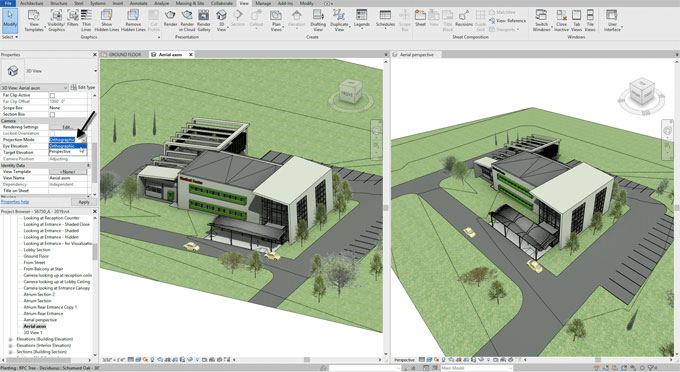Choose Orthographic in the dropdown list

(x=68, y=146)
